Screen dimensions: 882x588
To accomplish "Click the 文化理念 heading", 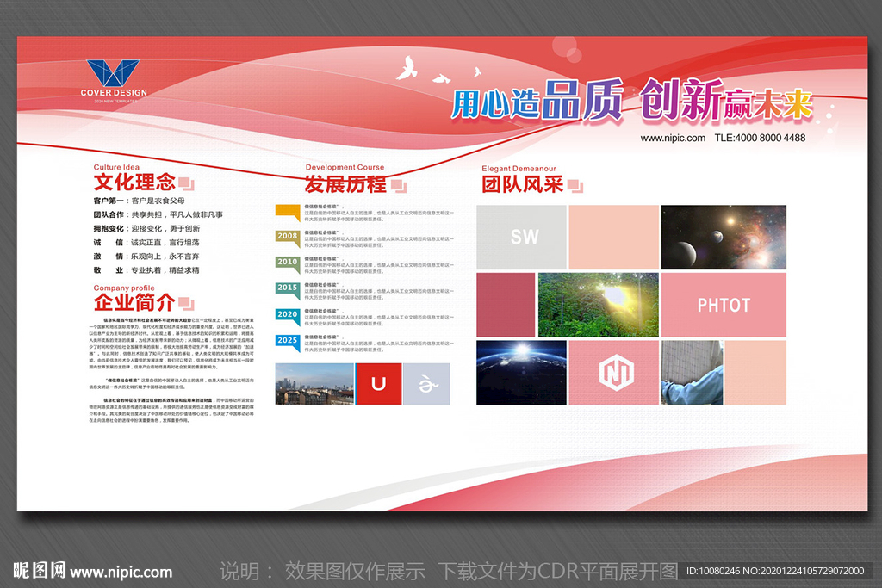I will tap(134, 183).
